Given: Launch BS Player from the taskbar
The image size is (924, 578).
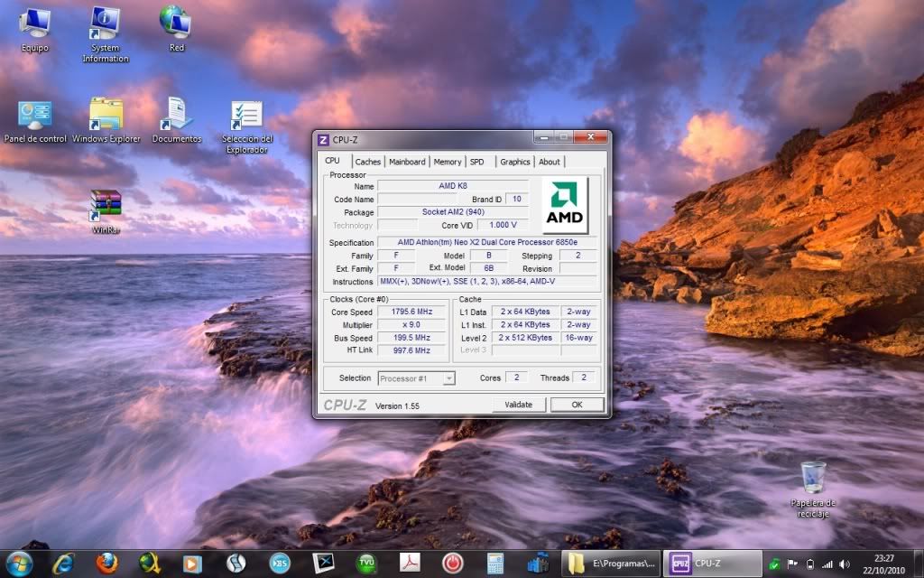Looking at the screenshot, I should tap(280, 564).
